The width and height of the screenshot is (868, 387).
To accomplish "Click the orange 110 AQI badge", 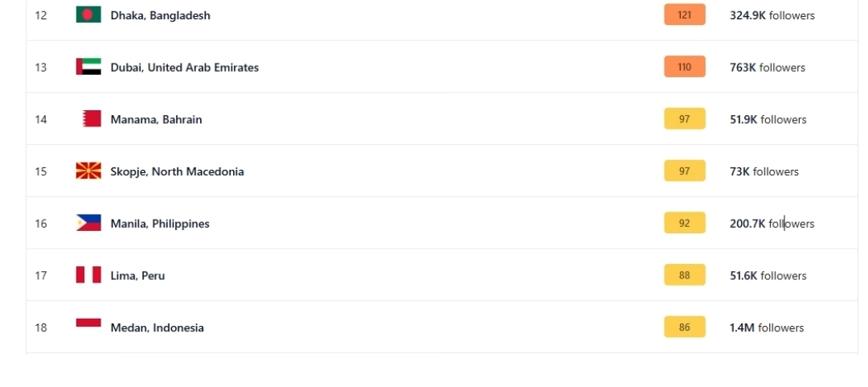I will point(684,68).
